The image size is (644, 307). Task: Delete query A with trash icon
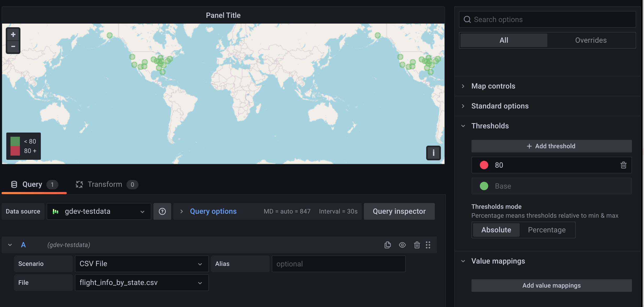pyautogui.click(x=417, y=245)
